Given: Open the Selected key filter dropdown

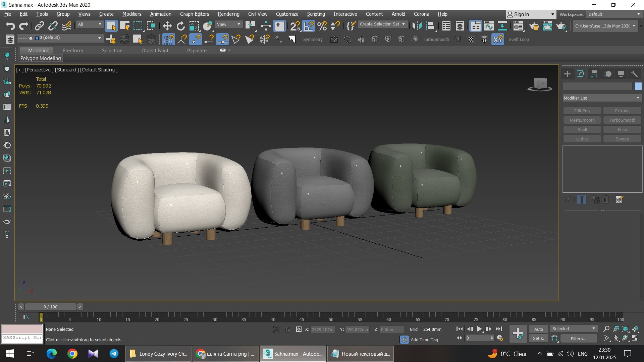Looking at the screenshot, I should [574, 328].
